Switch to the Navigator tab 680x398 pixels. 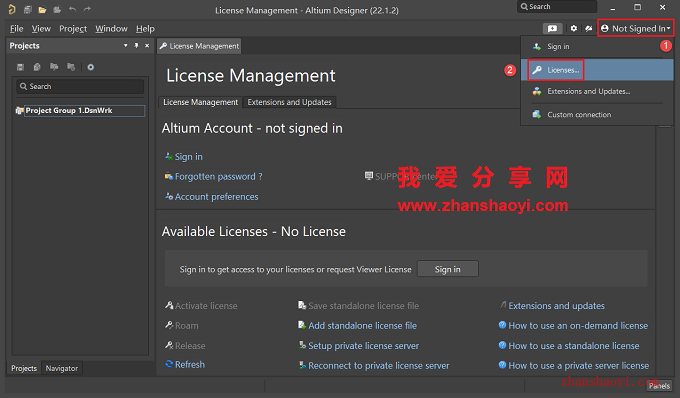pyautogui.click(x=62, y=368)
